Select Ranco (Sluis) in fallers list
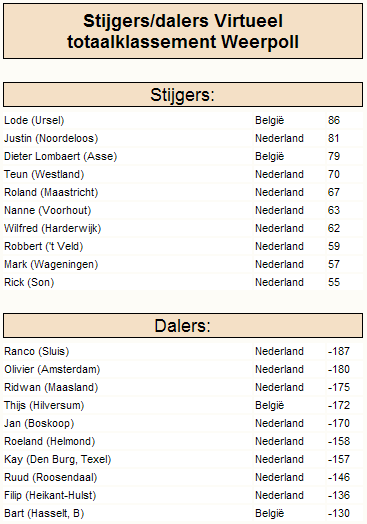The image size is (367, 524). [37, 352]
